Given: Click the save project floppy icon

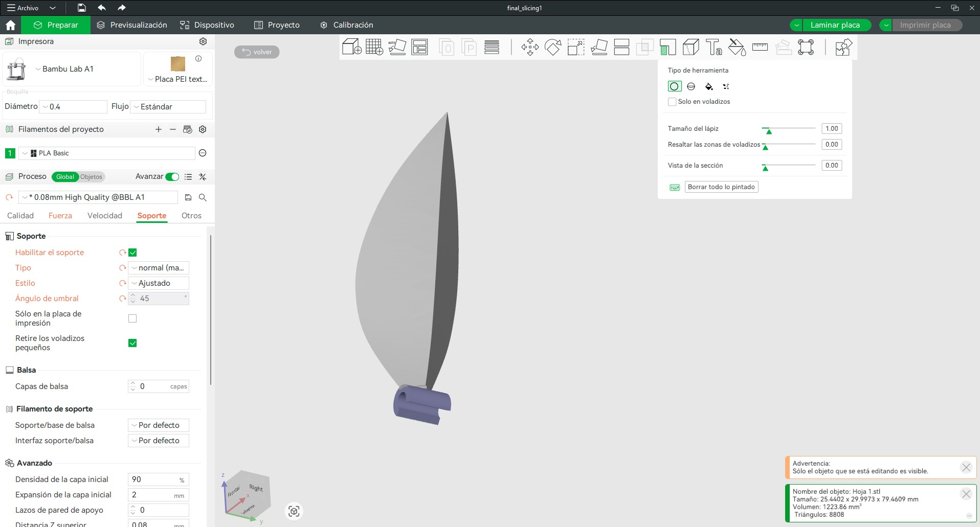Looking at the screenshot, I should 81,8.
